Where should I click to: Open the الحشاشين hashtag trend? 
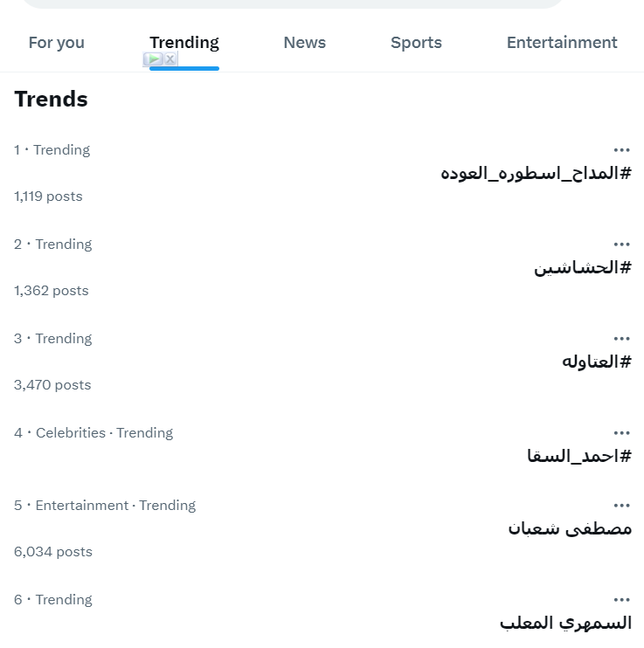pos(583,267)
